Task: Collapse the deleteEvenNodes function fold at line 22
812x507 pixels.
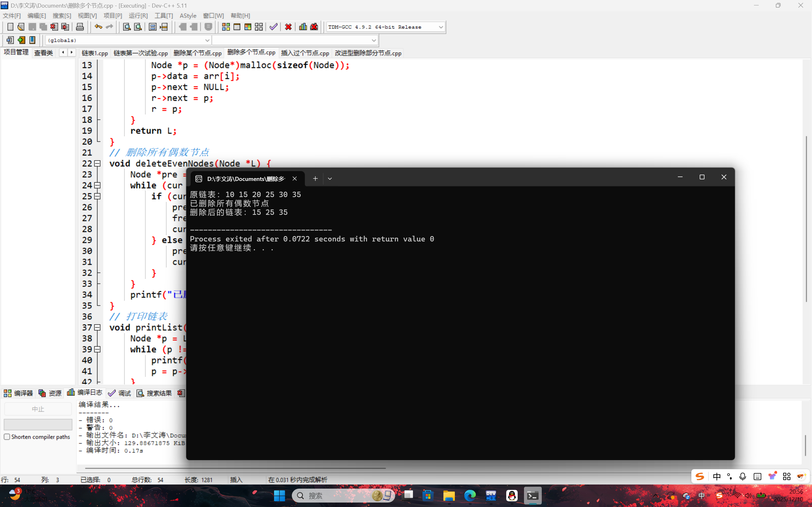Action: 97,164
